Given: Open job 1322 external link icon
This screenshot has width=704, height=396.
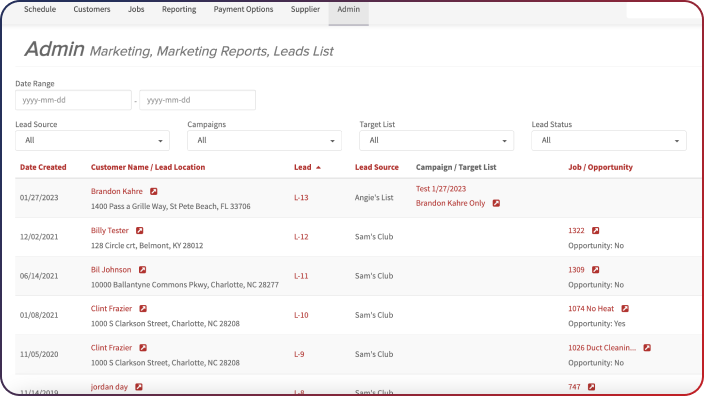Looking at the screenshot, I should point(595,230).
